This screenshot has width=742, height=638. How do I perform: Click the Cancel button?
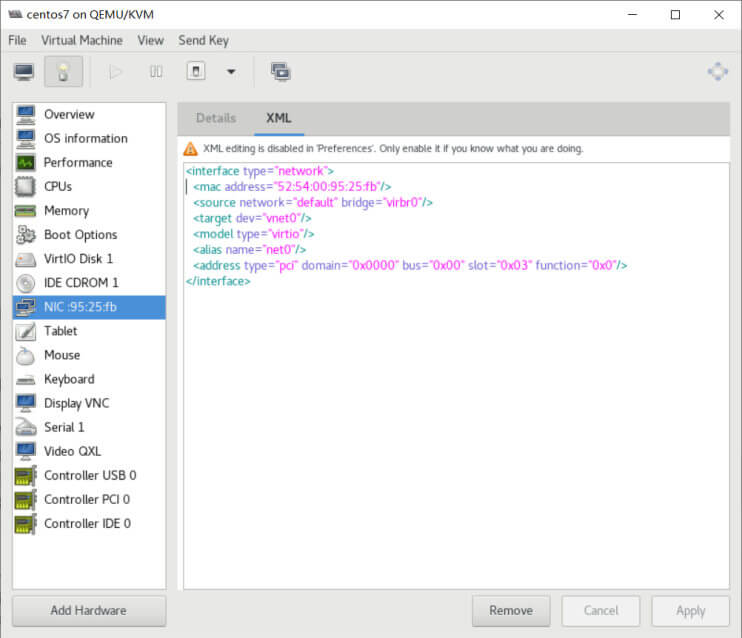coord(601,611)
